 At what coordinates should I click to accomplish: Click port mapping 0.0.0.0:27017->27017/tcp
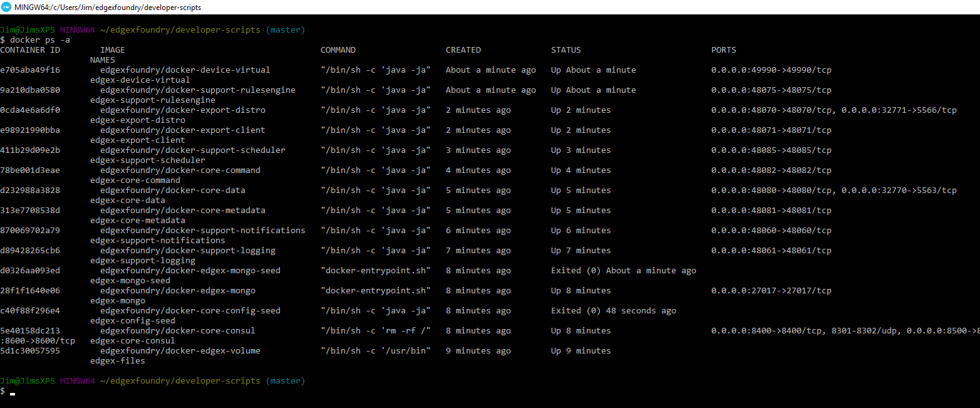pyautogui.click(x=771, y=291)
